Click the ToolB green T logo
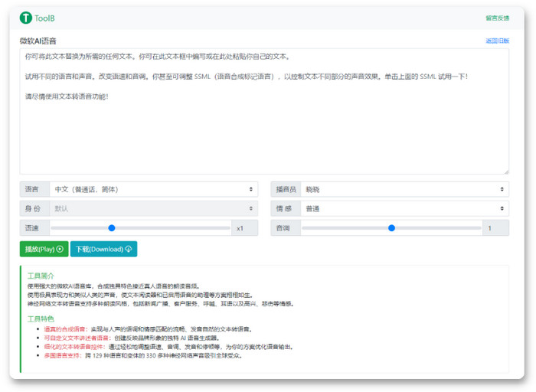The image size is (536, 392). coord(25,18)
